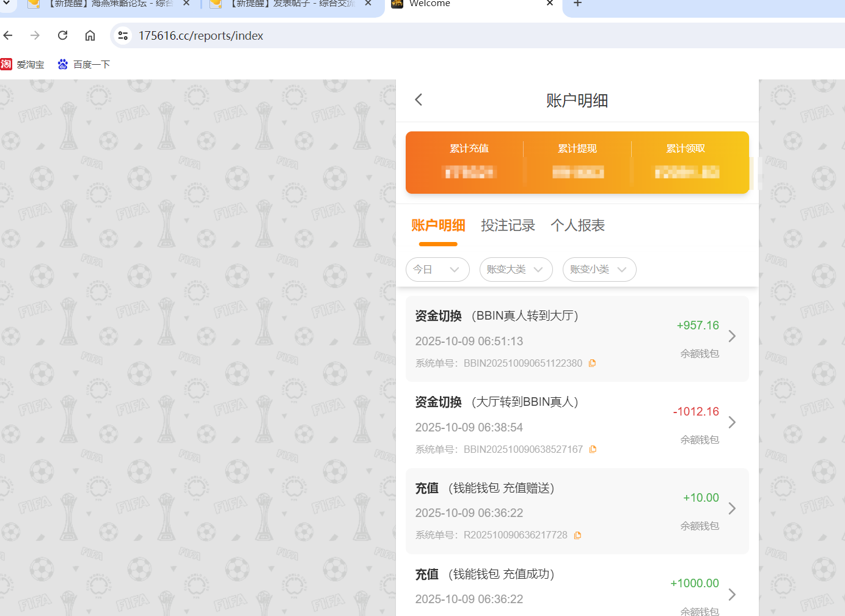This screenshot has height=616, width=845.
Task: Copy the order number BBIN202510090638527167
Action: pyautogui.click(x=591, y=449)
